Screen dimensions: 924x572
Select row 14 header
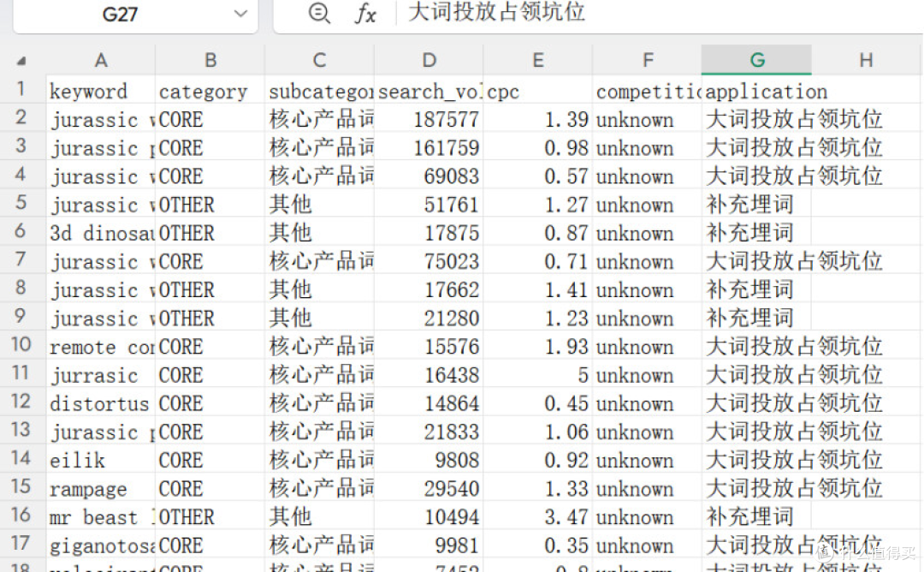tap(21, 458)
